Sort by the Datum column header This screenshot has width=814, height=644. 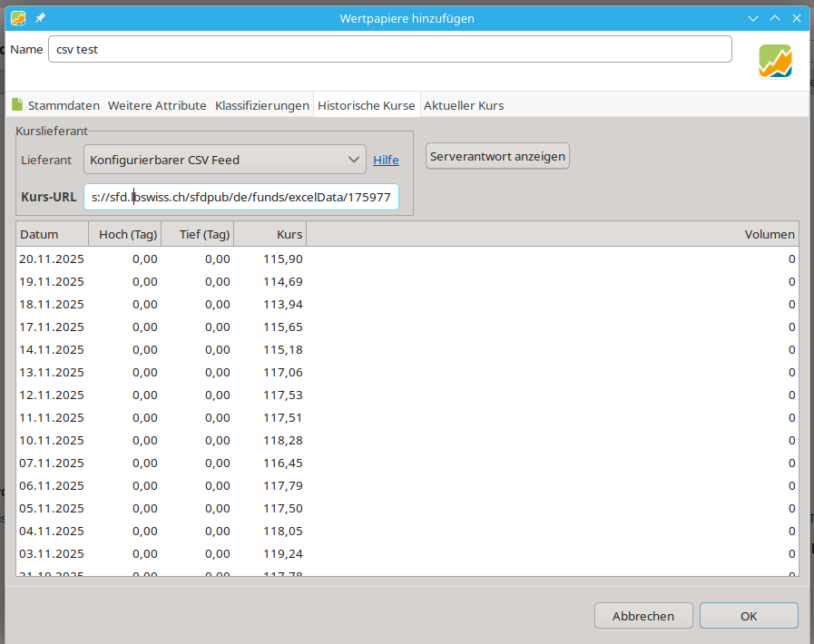[x=52, y=234]
